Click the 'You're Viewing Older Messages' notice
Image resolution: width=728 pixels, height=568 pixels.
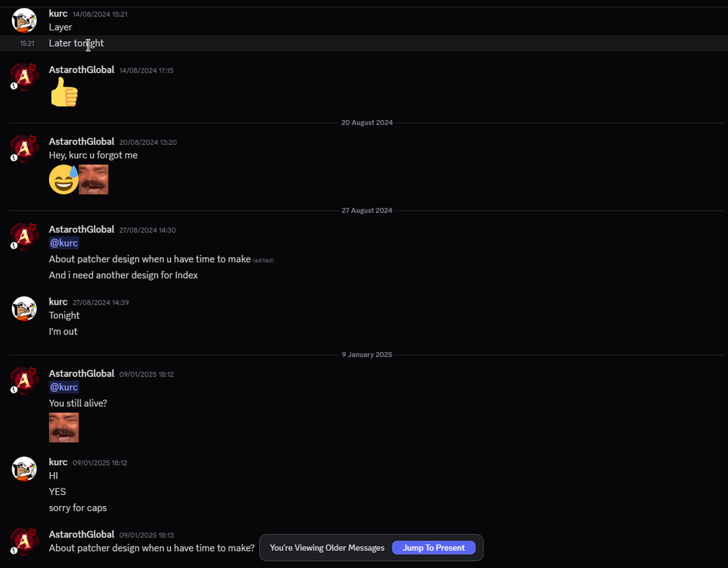point(327,547)
